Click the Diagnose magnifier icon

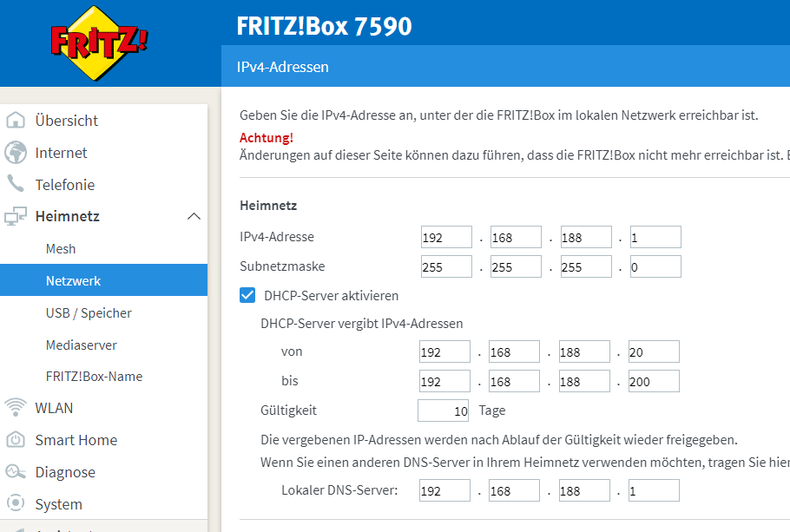pos(16,472)
